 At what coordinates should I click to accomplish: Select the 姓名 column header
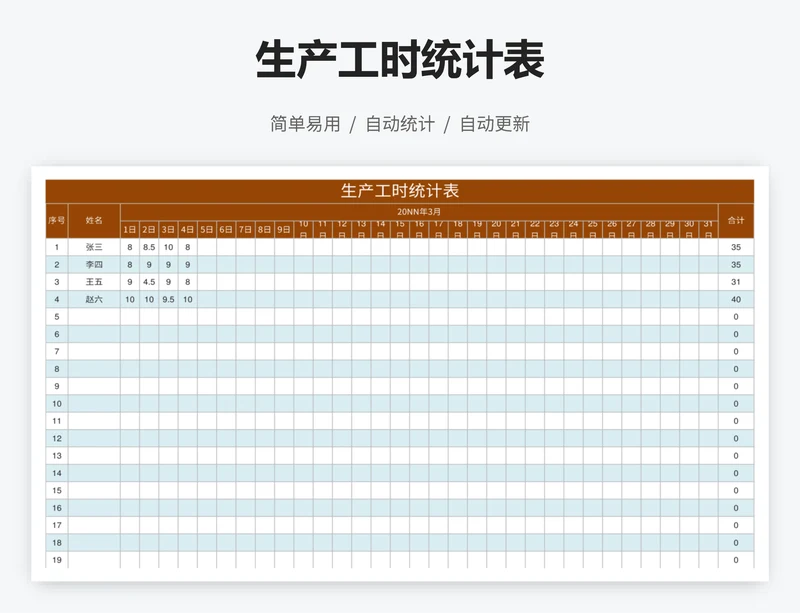point(94,220)
